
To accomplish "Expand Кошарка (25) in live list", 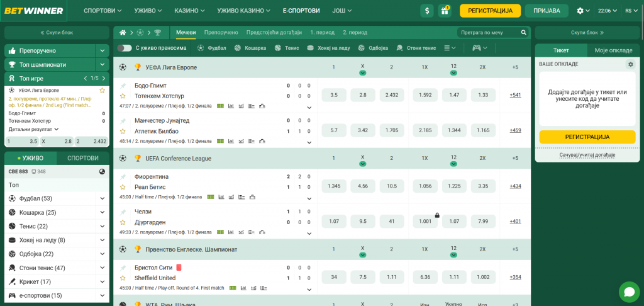I will (103, 213).
